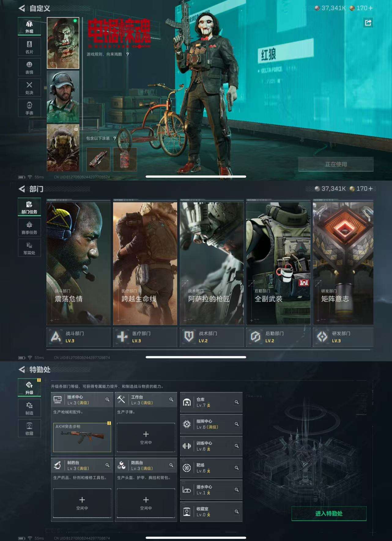This screenshot has width=392, height=541.
Task: Select the 处决 execution sidebar icon
Action: point(29,88)
